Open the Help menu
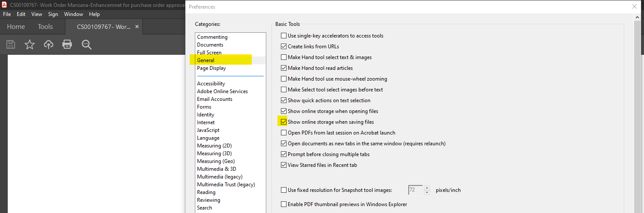The width and height of the screenshot is (644, 213). click(94, 14)
